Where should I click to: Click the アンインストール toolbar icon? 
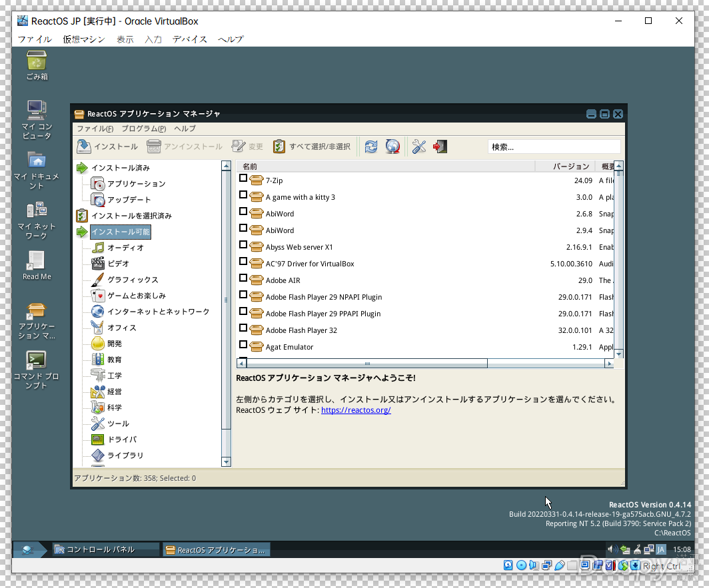tap(154, 147)
